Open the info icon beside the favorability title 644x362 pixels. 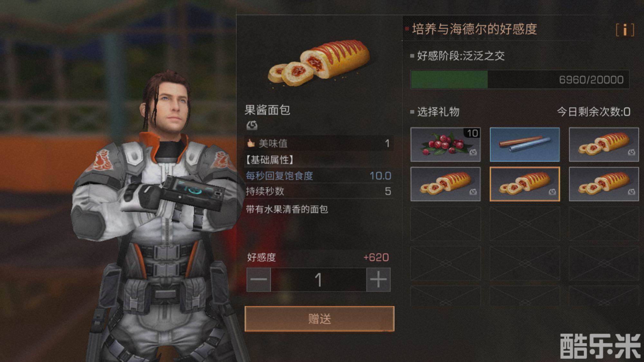click(625, 30)
